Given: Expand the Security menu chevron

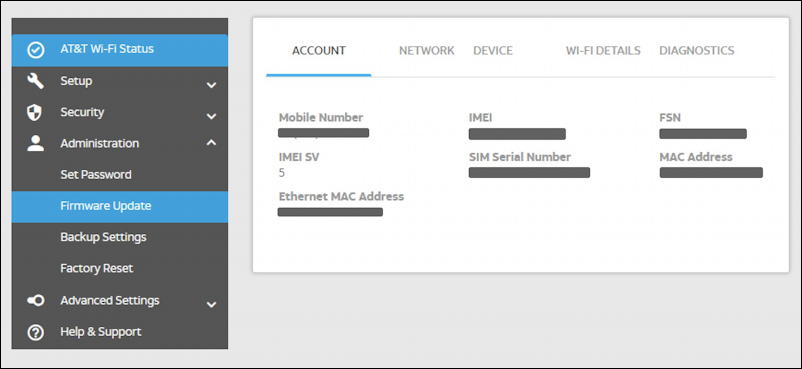Looking at the screenshot, I should click(211, 117).
